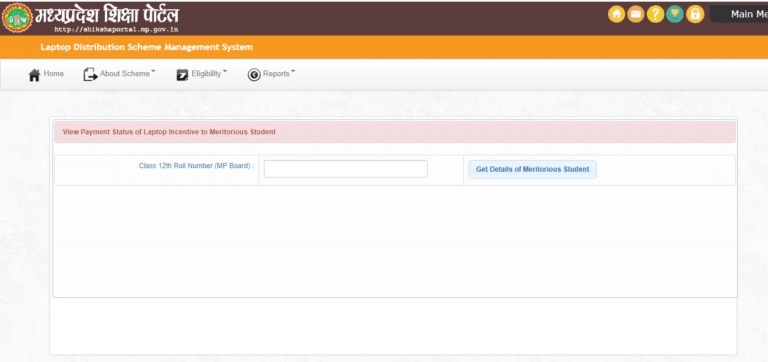Click the Eligibility notepad icon
The image size is (768, 362).
(182, 74)
